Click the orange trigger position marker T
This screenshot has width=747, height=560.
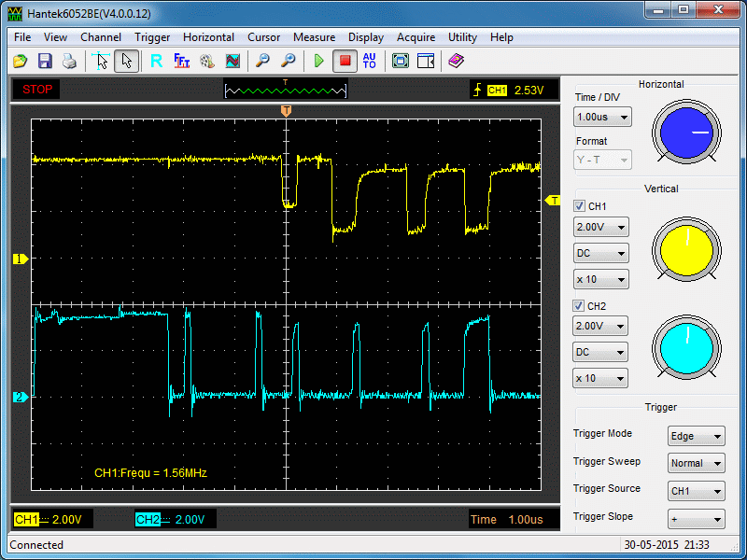286,111
